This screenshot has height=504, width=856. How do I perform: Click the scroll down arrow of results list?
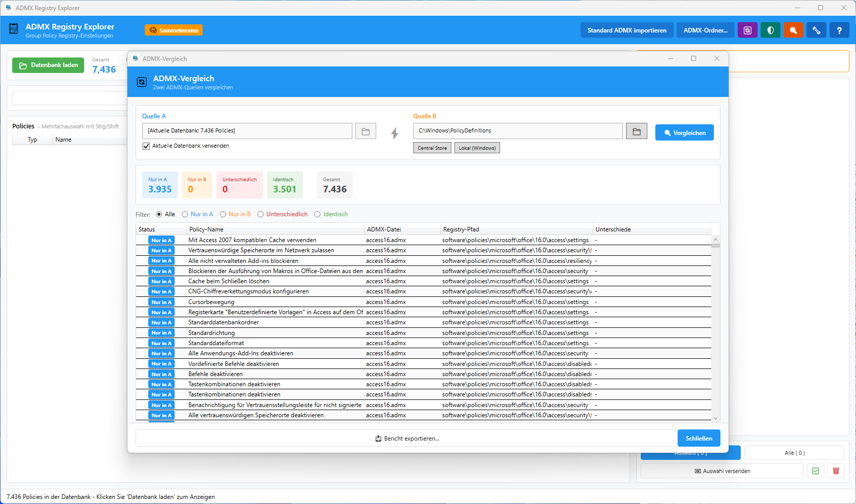pos(715,418)
